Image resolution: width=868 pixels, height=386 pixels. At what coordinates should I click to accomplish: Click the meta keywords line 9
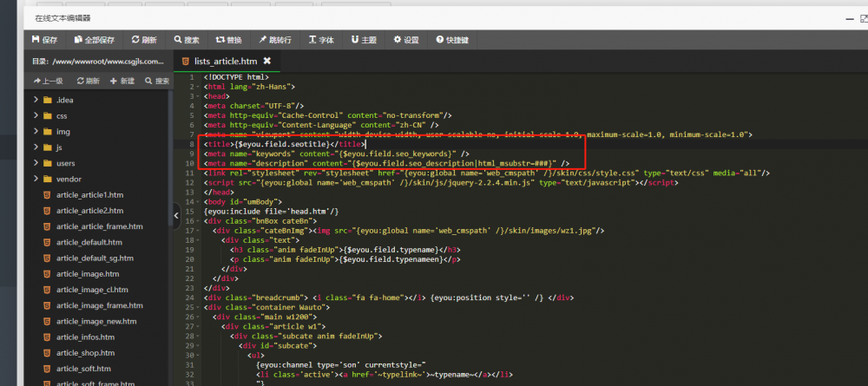point(337,154)
